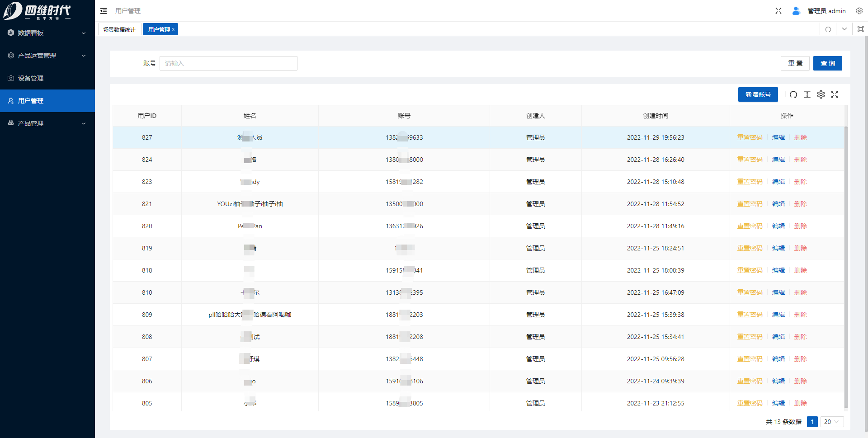Switch to the 场景数据统计 tab
The width and height of the screenshot is (868, 438).
pyautogui.click(x=119, y=29)
